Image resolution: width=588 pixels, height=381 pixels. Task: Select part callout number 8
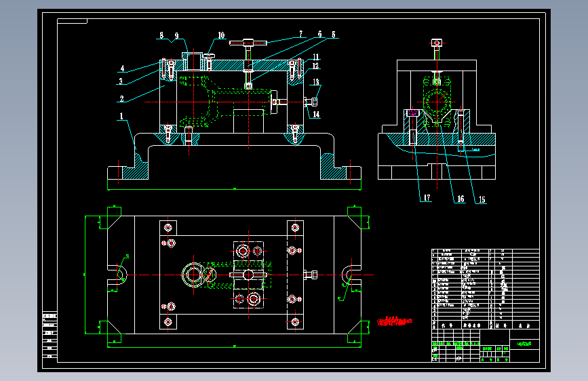coord(161,35)
